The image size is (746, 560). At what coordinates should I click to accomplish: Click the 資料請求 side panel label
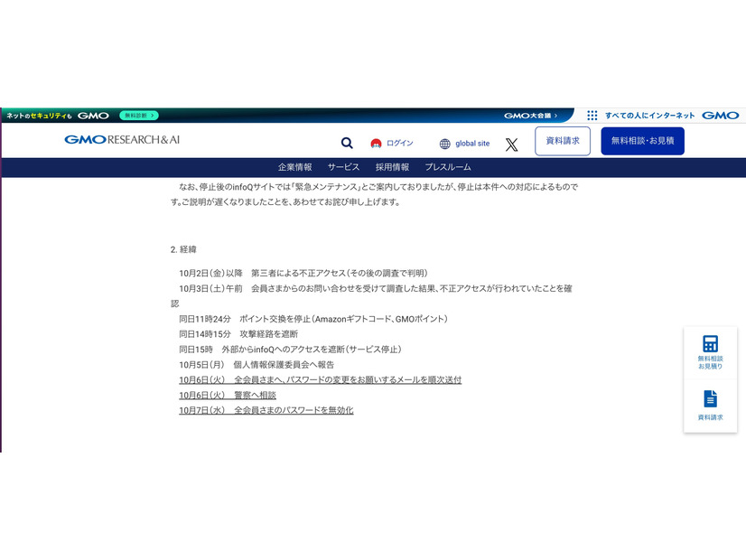(710, 417)
